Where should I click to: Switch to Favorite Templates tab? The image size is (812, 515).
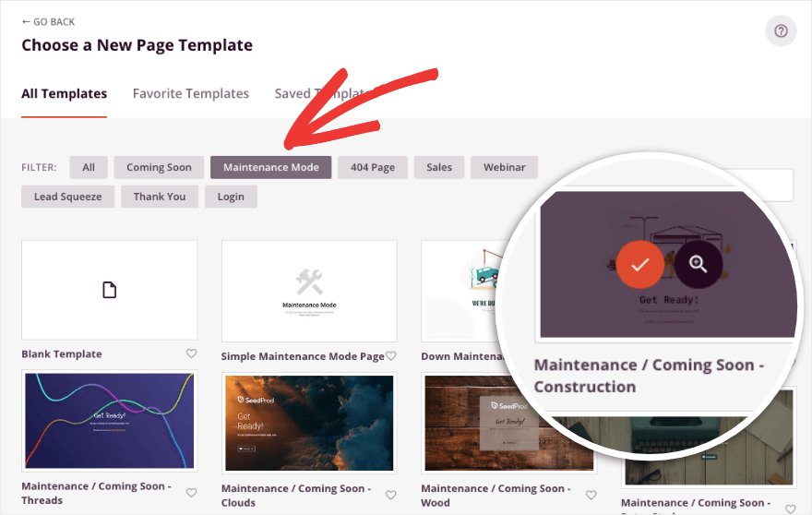pyautogui.click(x=191, y=94)
